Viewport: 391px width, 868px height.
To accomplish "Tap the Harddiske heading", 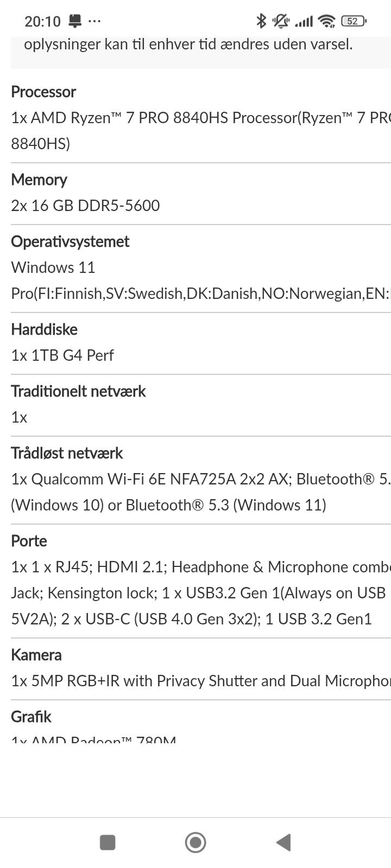I will 44,329.
